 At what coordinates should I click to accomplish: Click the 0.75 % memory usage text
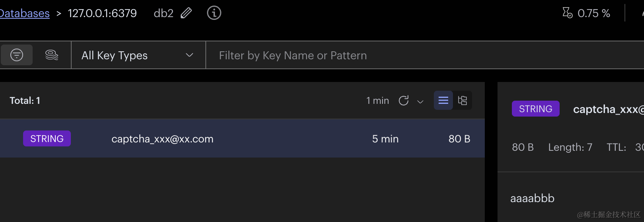[x=593, y=14]
